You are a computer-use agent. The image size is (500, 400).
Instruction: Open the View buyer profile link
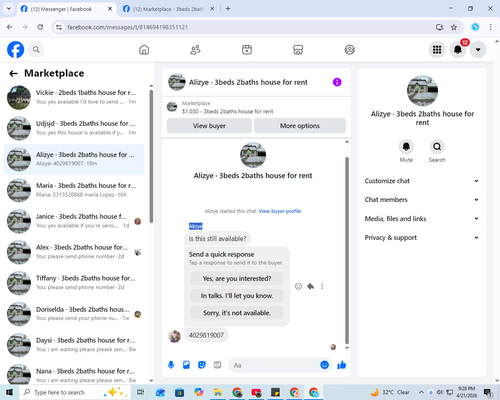(x=280, y=211)
